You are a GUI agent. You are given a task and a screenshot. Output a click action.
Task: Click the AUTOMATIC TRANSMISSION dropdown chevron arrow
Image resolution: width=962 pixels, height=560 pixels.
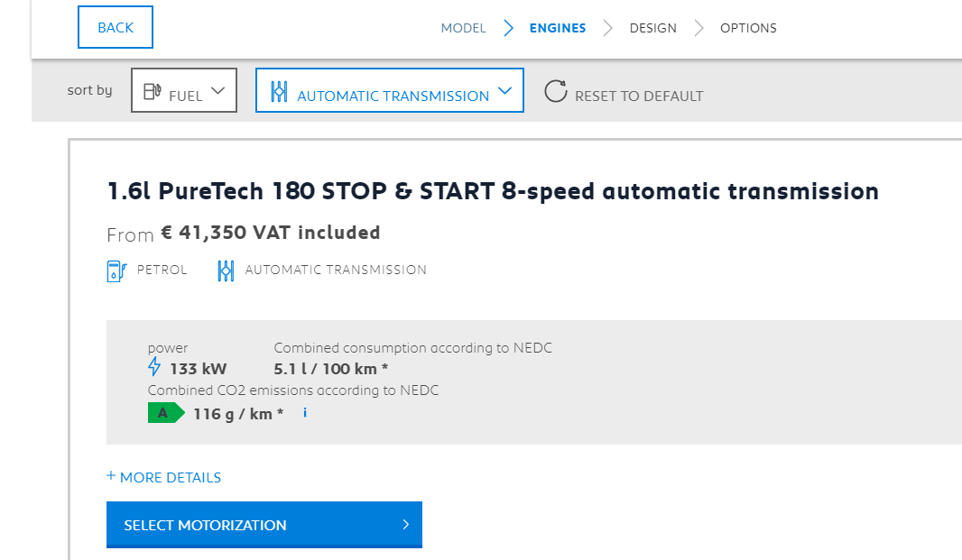[505, 91]
